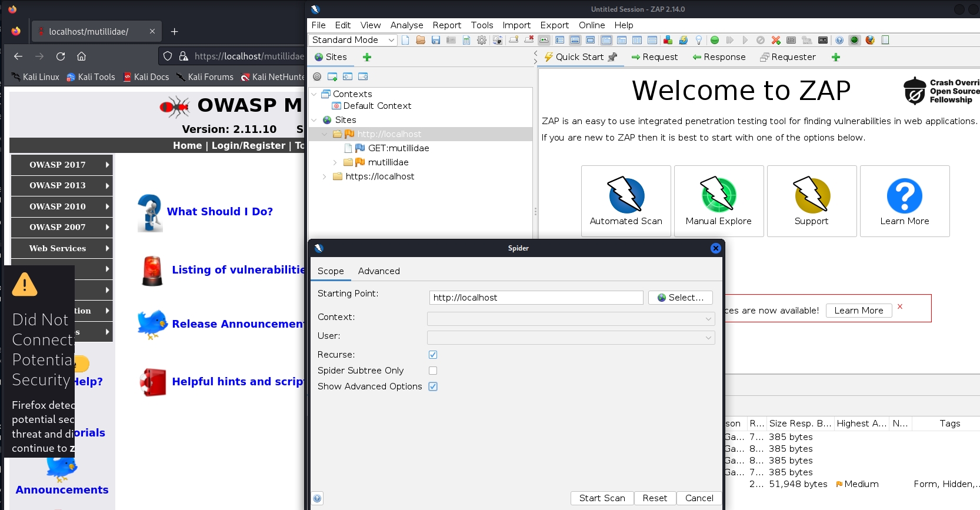Screen dimensions: 980x510
Task: Open the Analyse menu
Action: tap(406, 25)
